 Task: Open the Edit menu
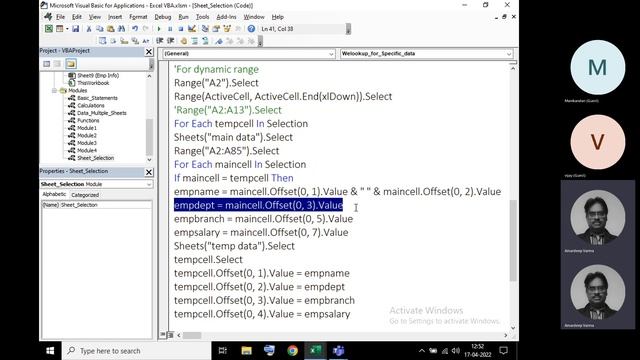pyautogui.click(x=77, y=17)
